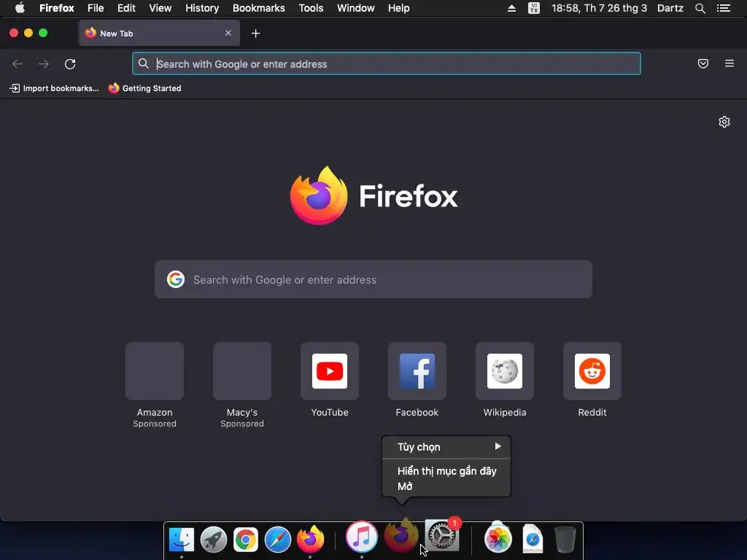Focus the top address bar field

point(387,64)
